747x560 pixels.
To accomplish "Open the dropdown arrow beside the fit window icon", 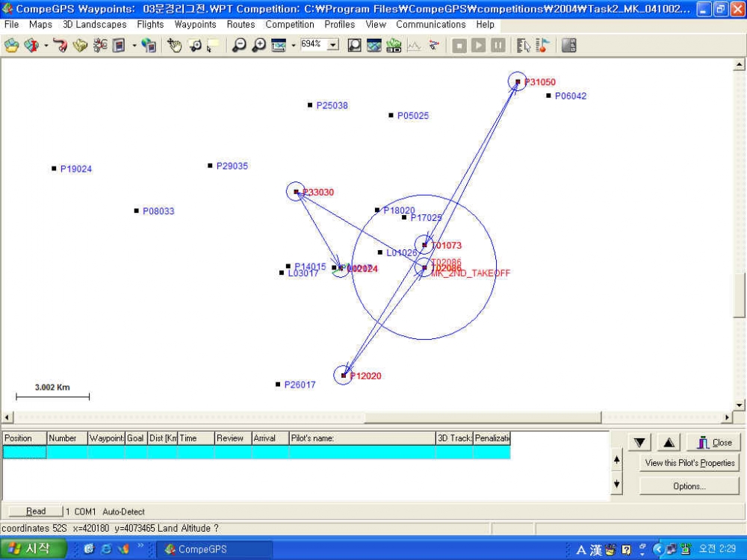I will [294, 46].
